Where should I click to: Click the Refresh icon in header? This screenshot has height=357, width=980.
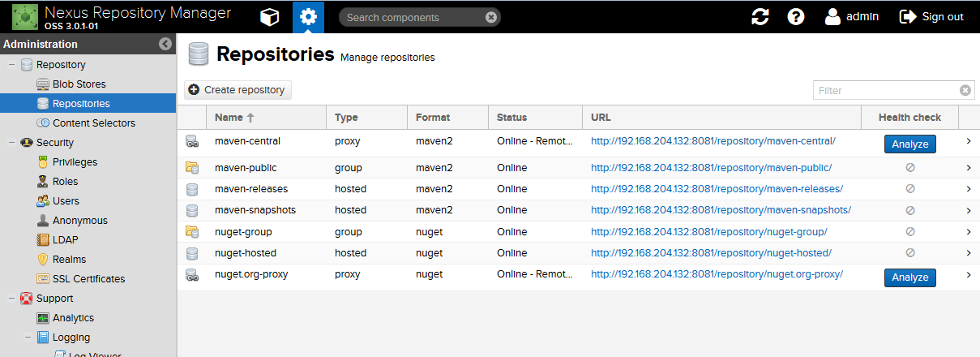pyautogui.click(x=760, y=17)
